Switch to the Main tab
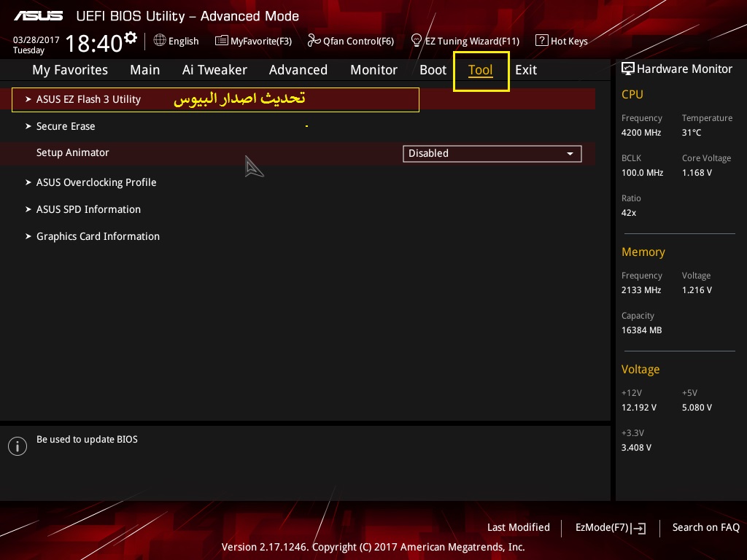 click(145, 70)
